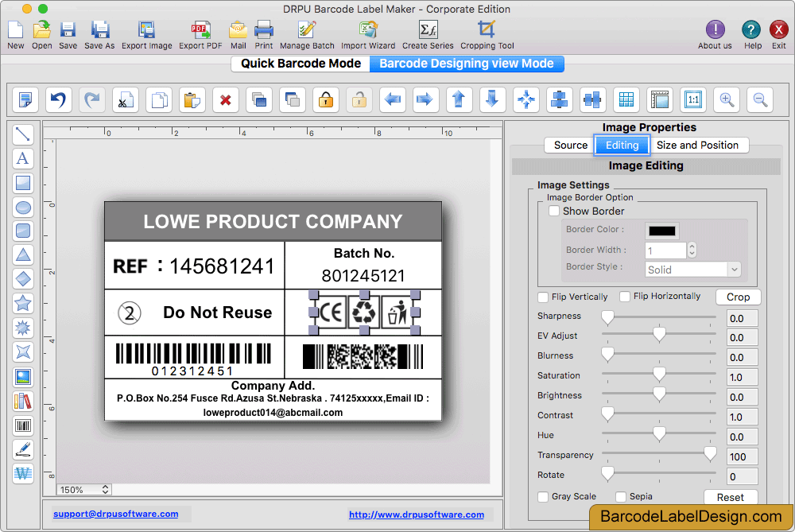Click the Brightness slider handle
The image size is (795, 532).
point(659,394)
